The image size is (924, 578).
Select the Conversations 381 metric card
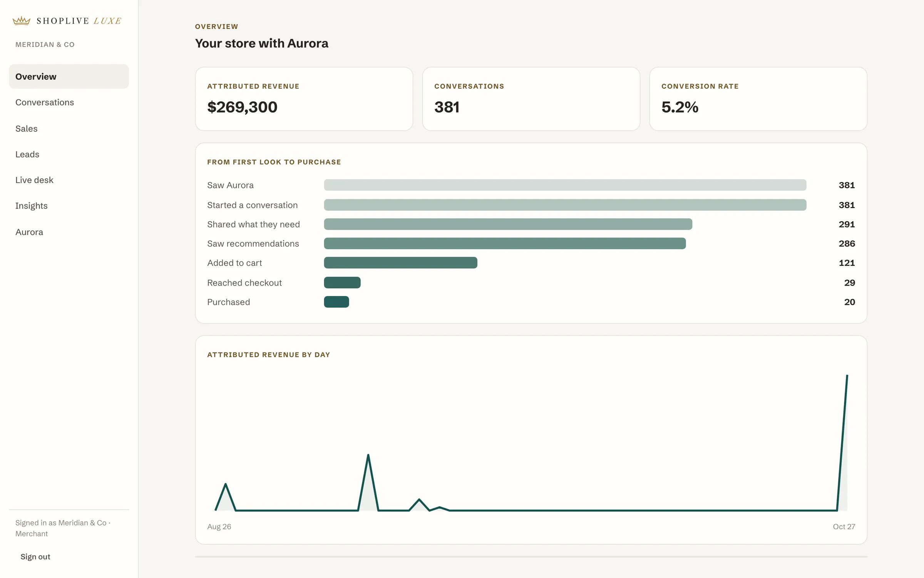tap(531, 99)
